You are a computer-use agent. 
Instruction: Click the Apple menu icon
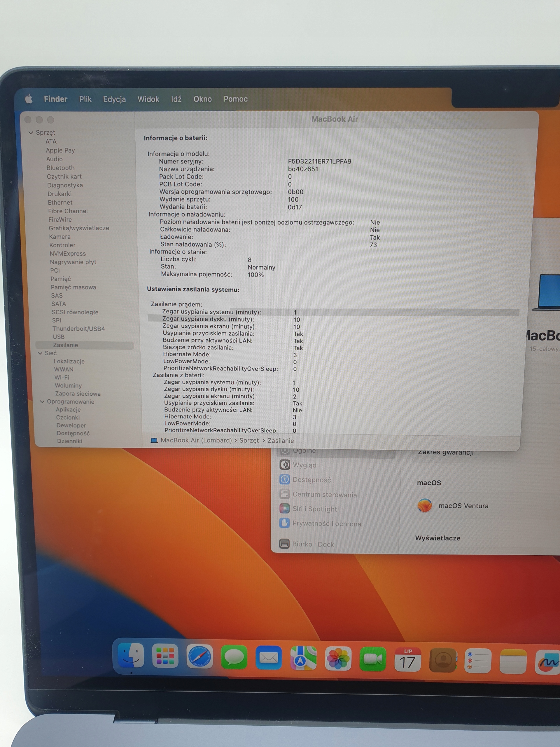click(x=29, y=99)
